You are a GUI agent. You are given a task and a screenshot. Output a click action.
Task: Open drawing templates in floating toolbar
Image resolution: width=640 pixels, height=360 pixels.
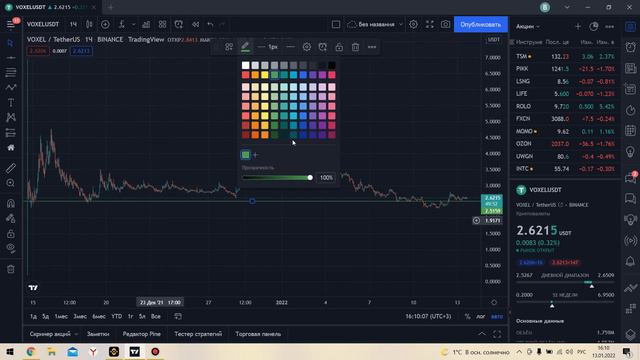(x=229, y=47)
